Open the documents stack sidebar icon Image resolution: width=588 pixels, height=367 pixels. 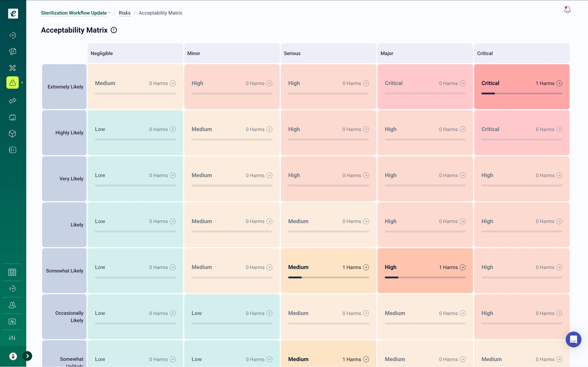click(x=13, y=51)
